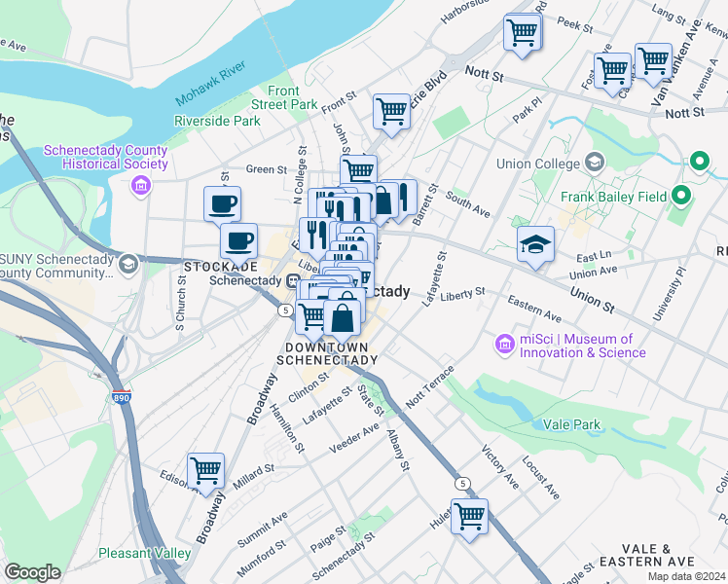Click the University Pl street label

(x=669, y=293)
